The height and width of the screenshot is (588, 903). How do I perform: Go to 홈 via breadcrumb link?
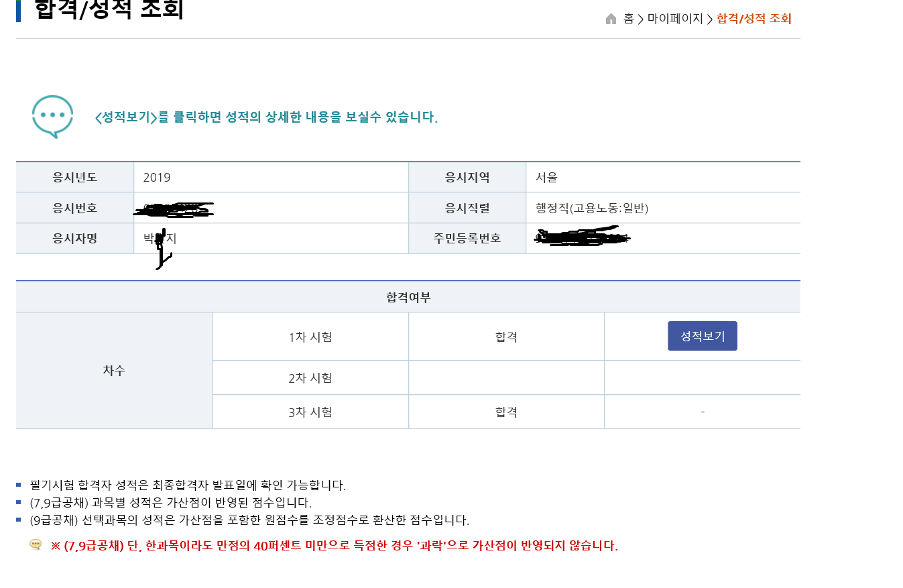pos(628,19)
